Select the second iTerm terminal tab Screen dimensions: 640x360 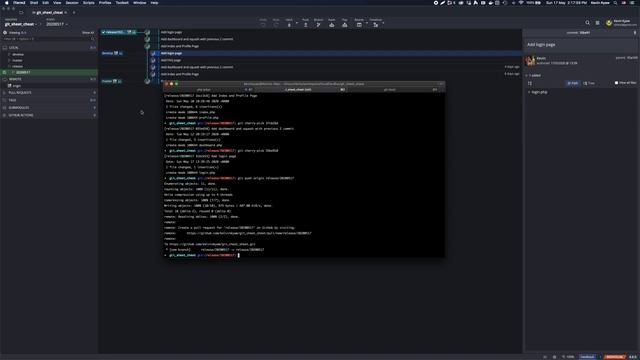300,89
